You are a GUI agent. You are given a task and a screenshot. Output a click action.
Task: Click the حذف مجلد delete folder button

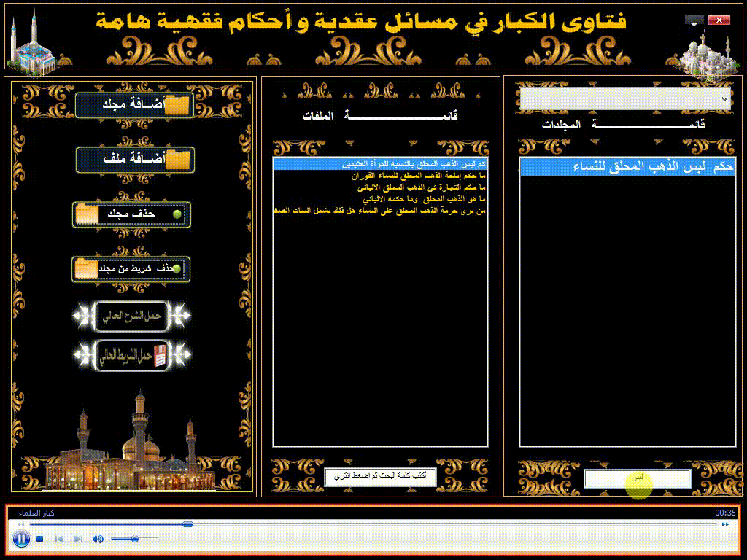click(132, 214)
